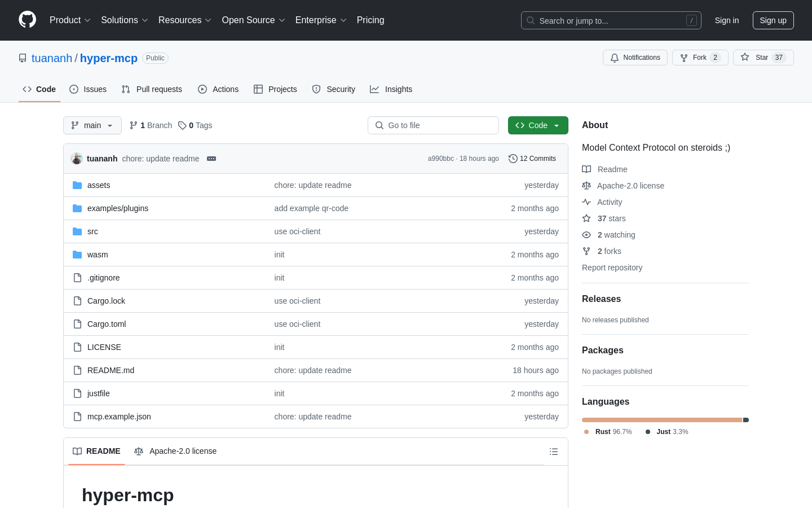The image size is (812, 508).
Task: Click Report repository
Action: pos(612,268)
